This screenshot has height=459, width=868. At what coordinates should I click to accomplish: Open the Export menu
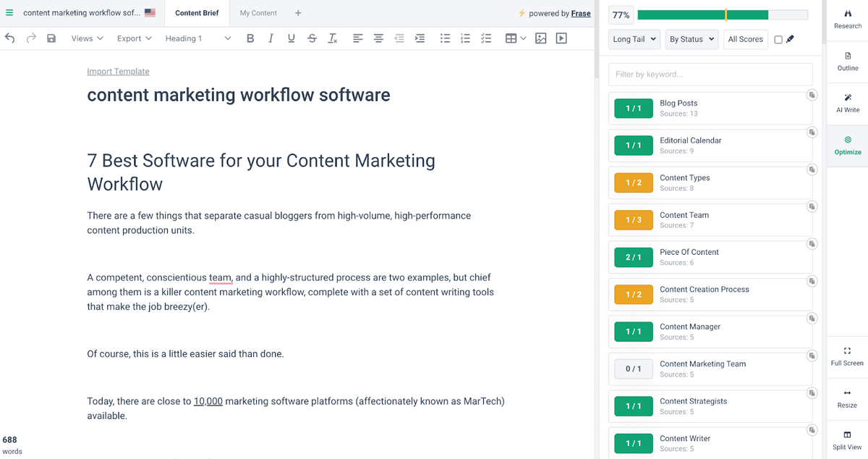tap(134, 38)
